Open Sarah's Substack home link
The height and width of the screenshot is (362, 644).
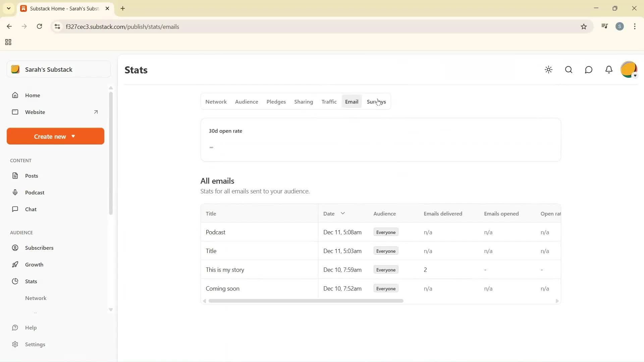point(49,69)
